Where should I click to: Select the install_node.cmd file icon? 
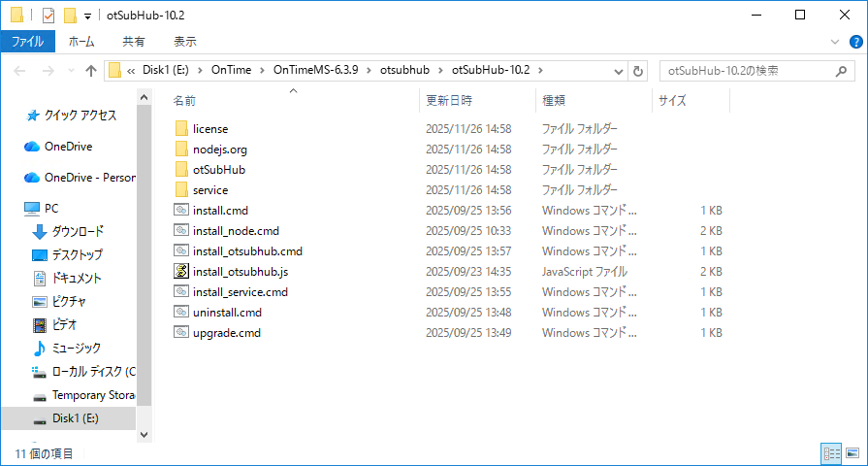click(x=180, y=230)
